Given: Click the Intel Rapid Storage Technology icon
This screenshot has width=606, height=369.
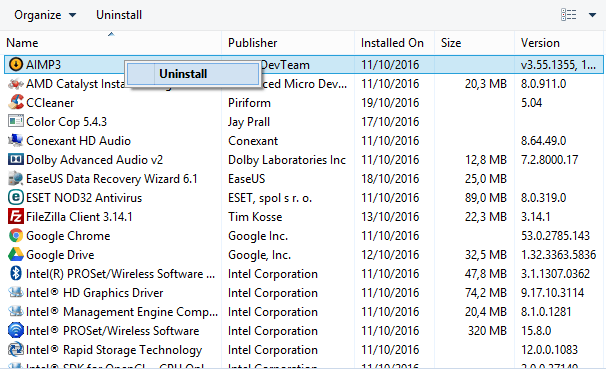Looking at the screenshot, I should [16, 349].
